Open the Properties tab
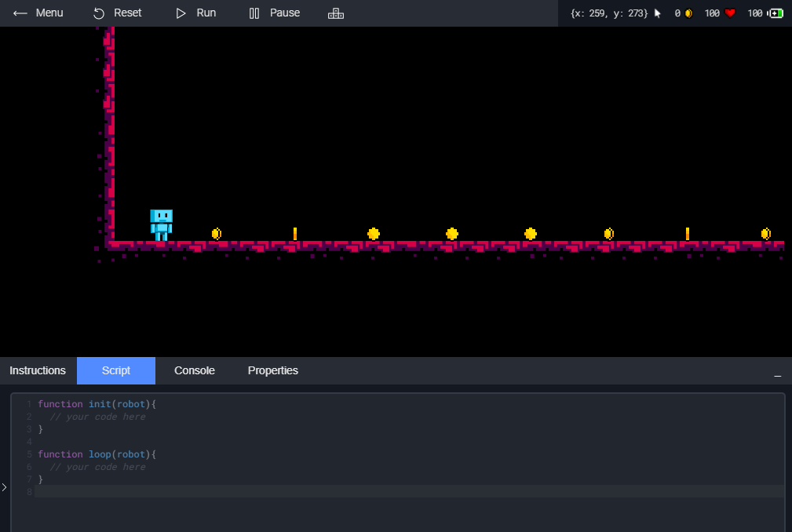Viewport: 792px width, 532px height. tap(273, 370)
